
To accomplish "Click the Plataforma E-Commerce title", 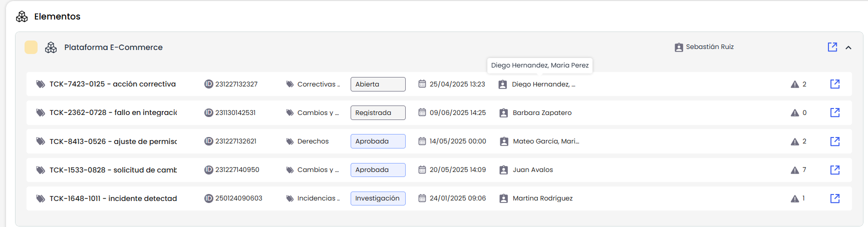I will coord(113,47).
